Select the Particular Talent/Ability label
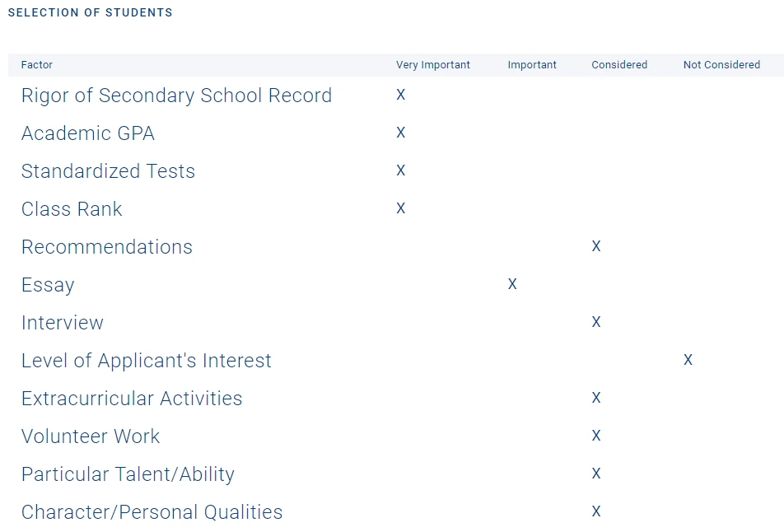The height and width of the screenshot is (532, 784). point(128,474)
